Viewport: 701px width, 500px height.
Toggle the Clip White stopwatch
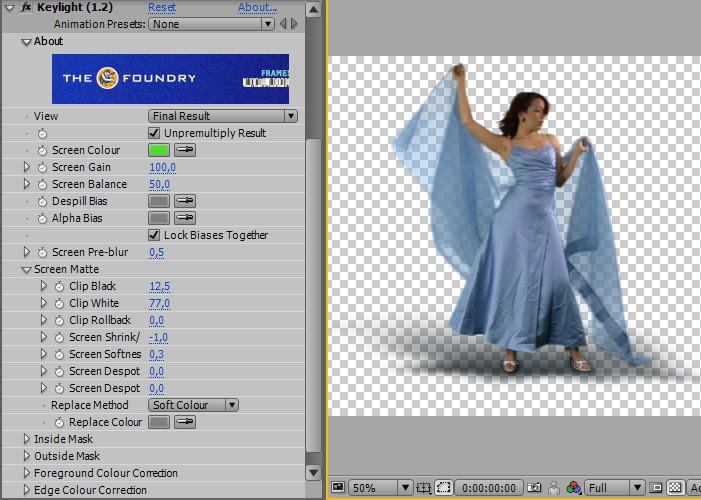pos(59,303)
